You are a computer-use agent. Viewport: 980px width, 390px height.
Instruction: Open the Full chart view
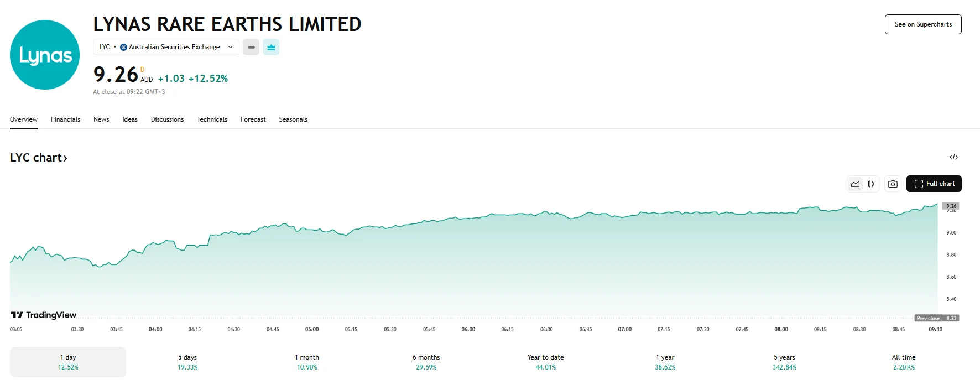934,184
